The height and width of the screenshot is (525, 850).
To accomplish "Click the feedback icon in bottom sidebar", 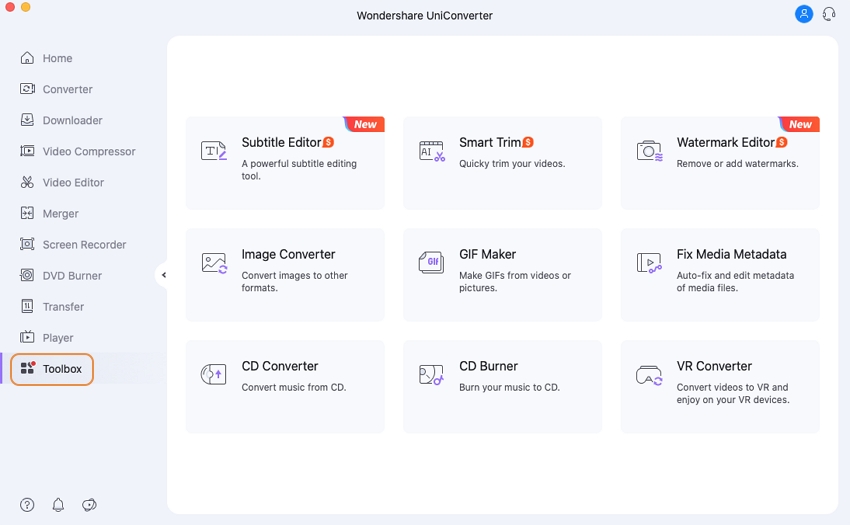I will point(89,505).
